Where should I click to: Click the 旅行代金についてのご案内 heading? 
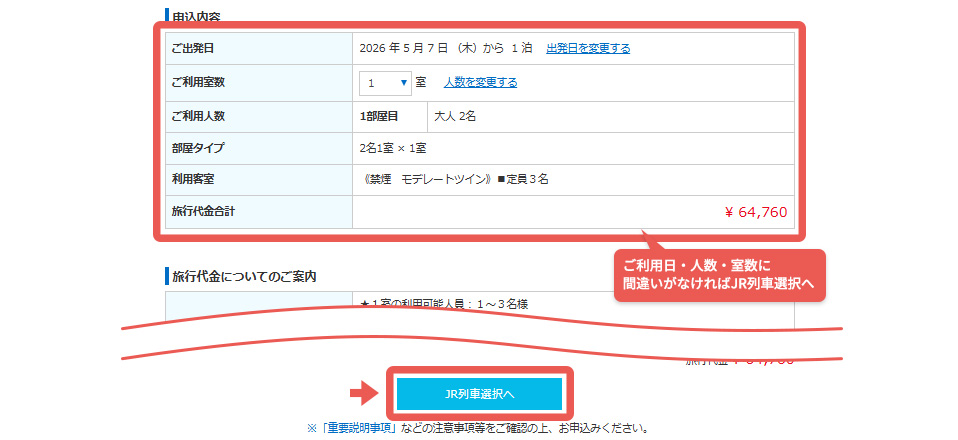tap(244, 276)
